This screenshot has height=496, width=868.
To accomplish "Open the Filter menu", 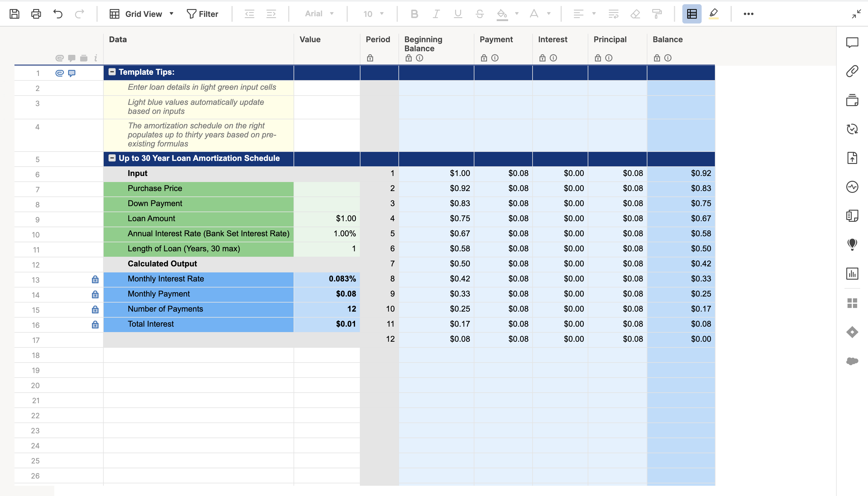I will [203, 14].
